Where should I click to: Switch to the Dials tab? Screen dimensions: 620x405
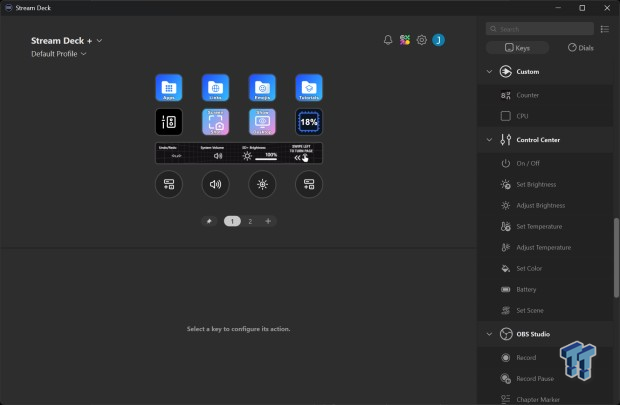point(580,48)
